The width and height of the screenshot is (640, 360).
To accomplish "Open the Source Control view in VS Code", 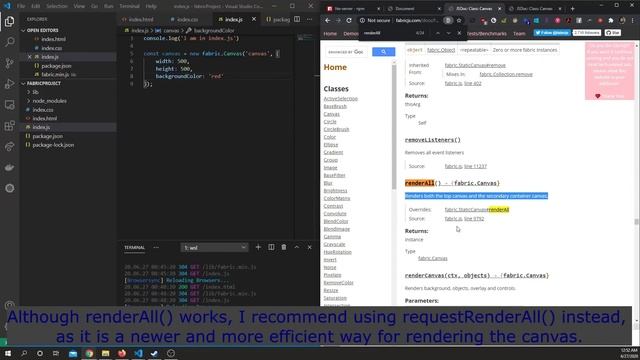I will pos(9,63).
